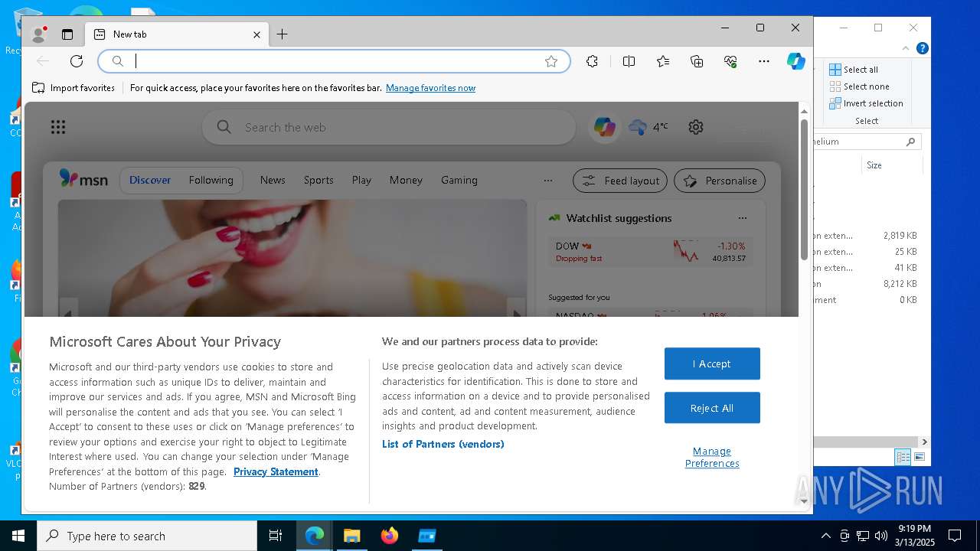Show hidden tray icons chevron
This screenshot has height=551, width=980.
(x=825, y=536)
